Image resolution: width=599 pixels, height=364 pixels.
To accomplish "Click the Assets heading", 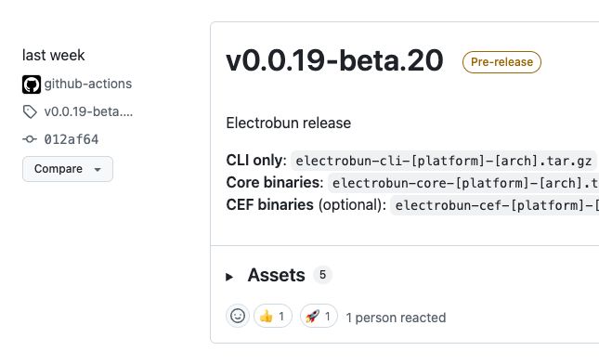I will [276, 275].
